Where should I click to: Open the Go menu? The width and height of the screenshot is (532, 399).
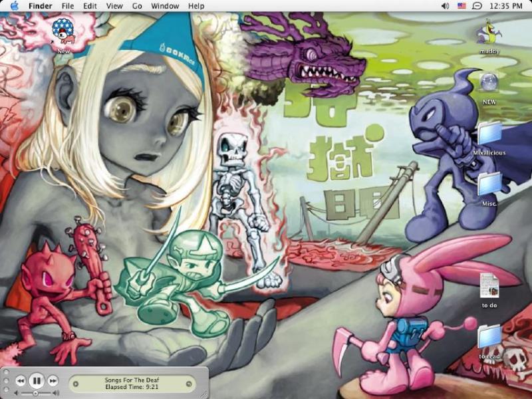[x=137, y=6]
